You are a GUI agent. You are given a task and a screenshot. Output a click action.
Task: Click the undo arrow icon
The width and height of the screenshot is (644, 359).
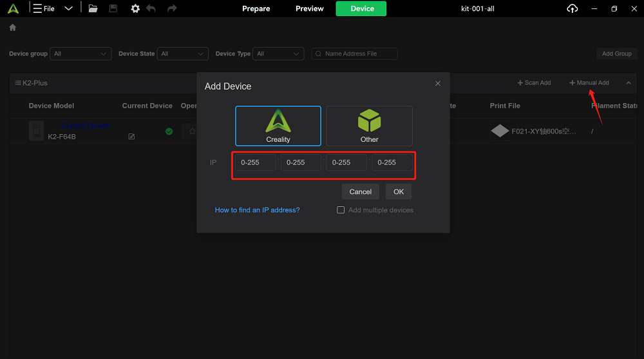151,8
